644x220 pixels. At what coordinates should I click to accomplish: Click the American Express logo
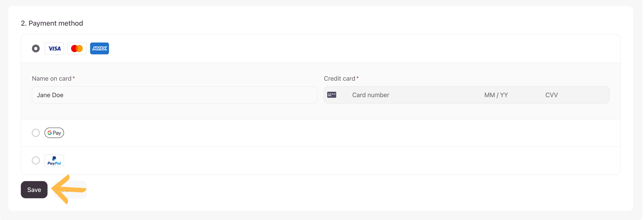tap(100, 48)
